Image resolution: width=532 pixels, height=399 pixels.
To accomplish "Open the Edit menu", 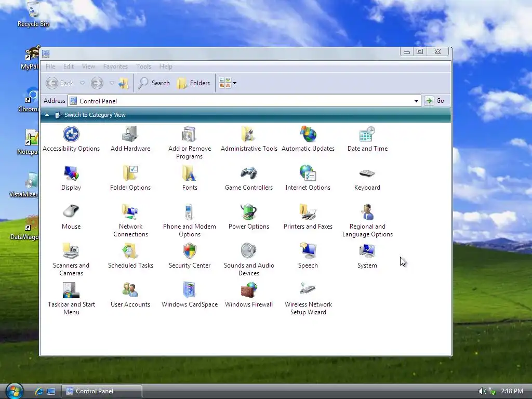I will (x=68, y=66).
